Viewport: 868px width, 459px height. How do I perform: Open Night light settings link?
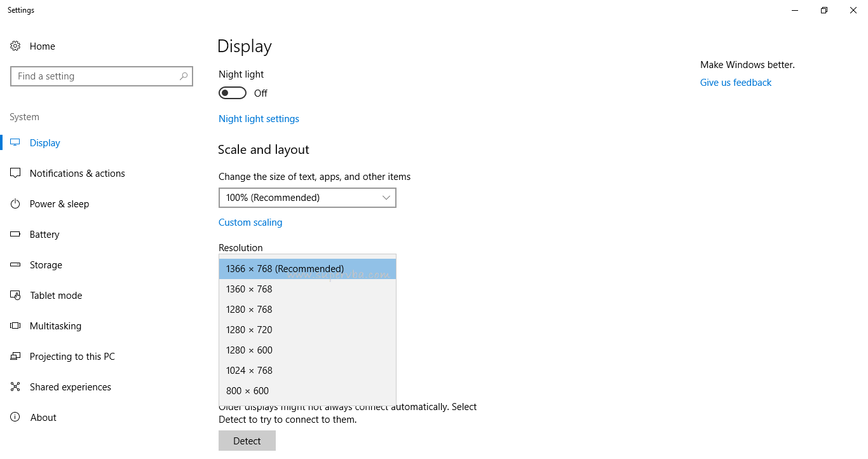[259, 119]
